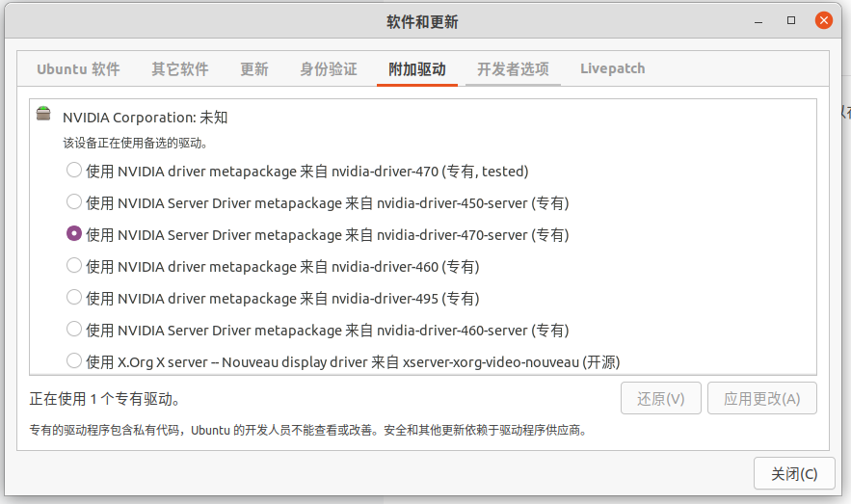
Task: Switch to the 其它软件 tab
Action: (x=180, y=68)
